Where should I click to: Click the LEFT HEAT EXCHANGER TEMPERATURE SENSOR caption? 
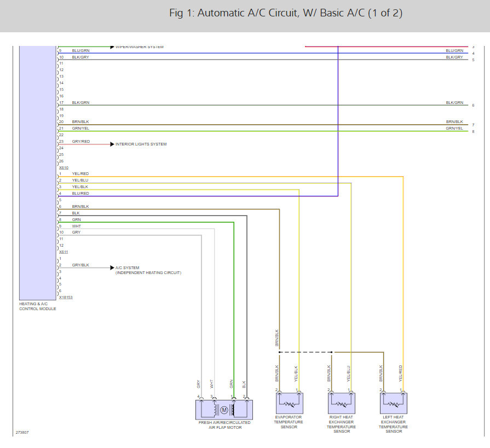(x=394, y=424)
